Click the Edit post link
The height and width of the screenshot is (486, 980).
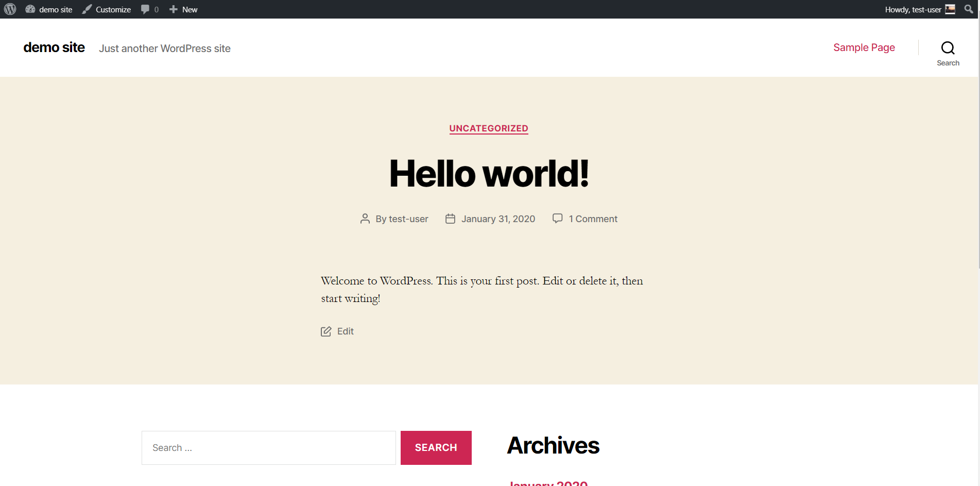point(346,331)
